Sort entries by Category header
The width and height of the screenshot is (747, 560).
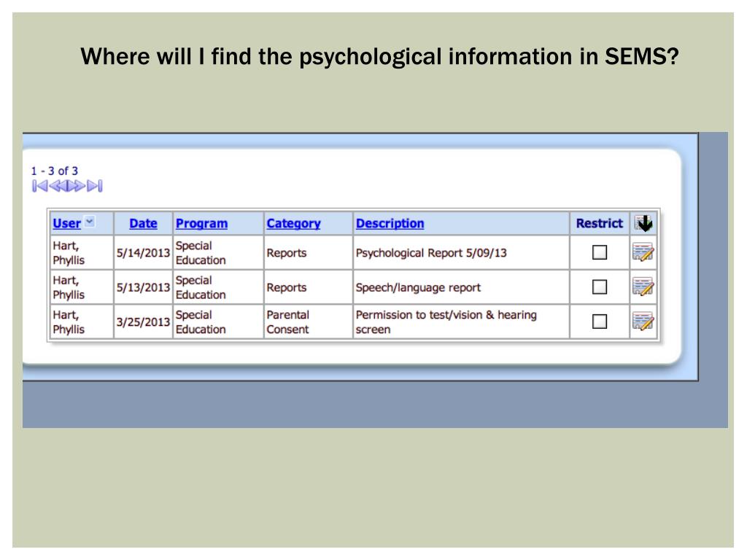click(x=293, y=223)
